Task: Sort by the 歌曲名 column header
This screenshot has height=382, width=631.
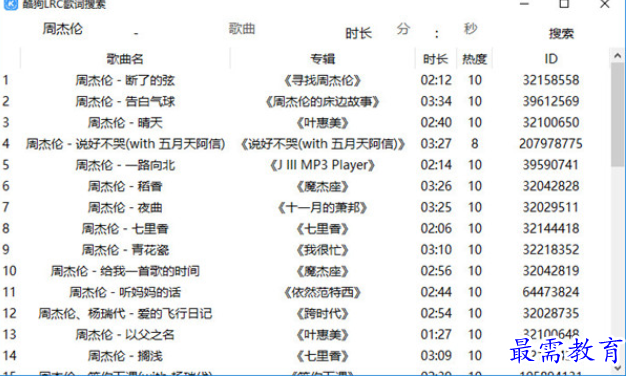Action: pos(125,59)
